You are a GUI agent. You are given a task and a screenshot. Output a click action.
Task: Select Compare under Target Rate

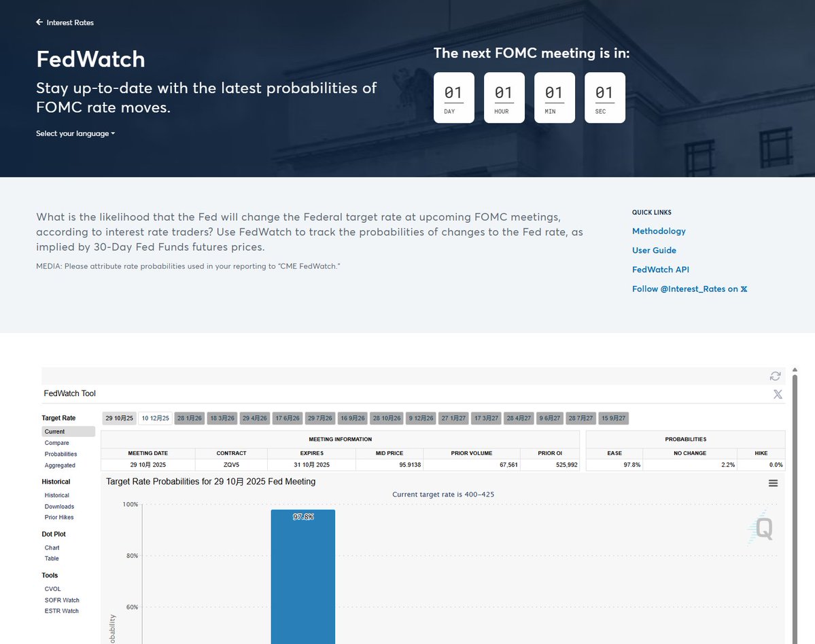point(56,443)
